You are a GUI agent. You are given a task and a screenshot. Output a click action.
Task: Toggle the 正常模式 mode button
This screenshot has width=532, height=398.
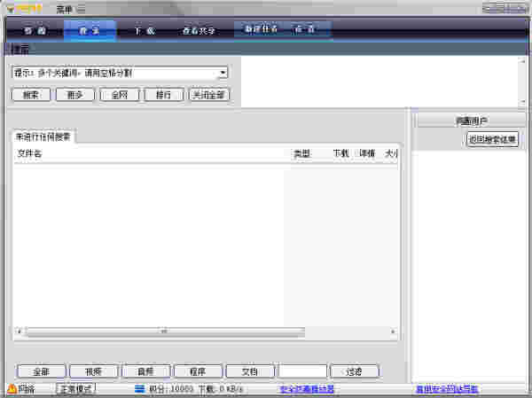[x=75, y=388]
